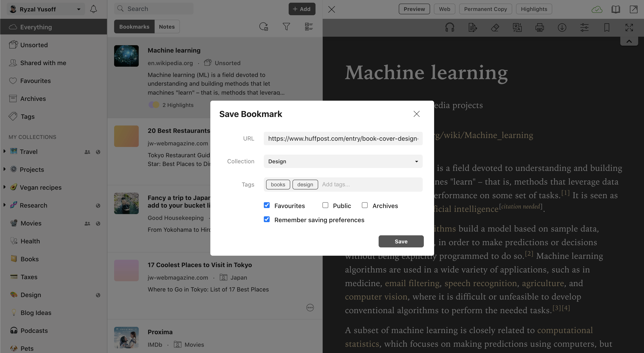The height and width of the screenshot is (353, 644).
Task: Expand the Research collection
Action: pos(4,205)
